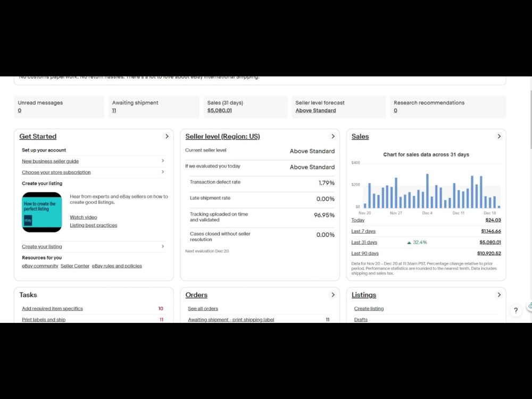Open the Create your listing row arrow
532x399 pixels.
click(163, 246)
